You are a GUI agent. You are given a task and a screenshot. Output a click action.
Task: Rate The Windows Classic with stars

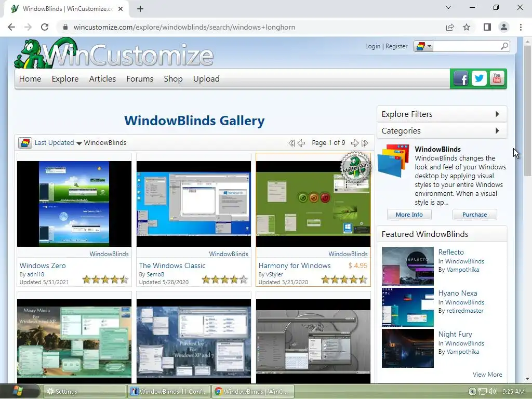(x=224, y=280)
